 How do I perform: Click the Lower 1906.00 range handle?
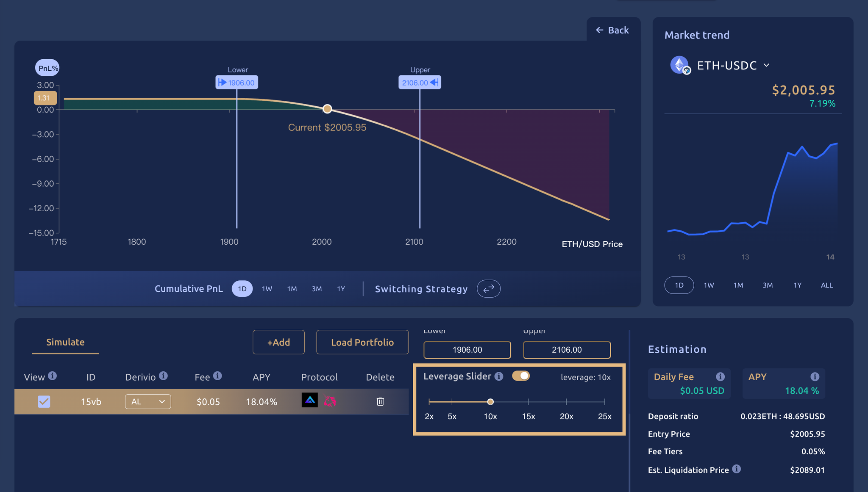[x=237, y=83]
